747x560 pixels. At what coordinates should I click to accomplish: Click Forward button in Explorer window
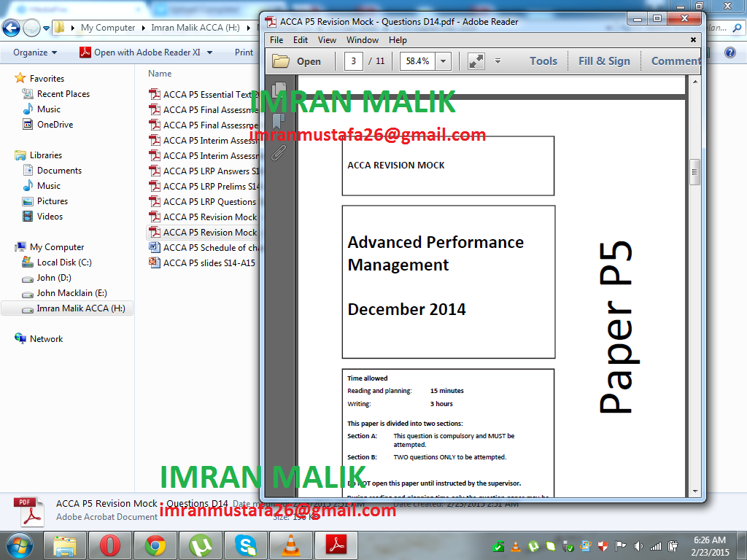(31, 28)
